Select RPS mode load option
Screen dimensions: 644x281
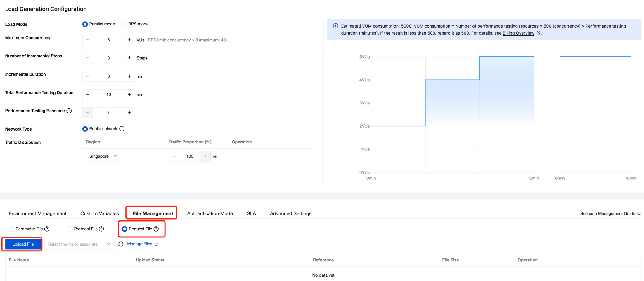click(x=124, y=24)
